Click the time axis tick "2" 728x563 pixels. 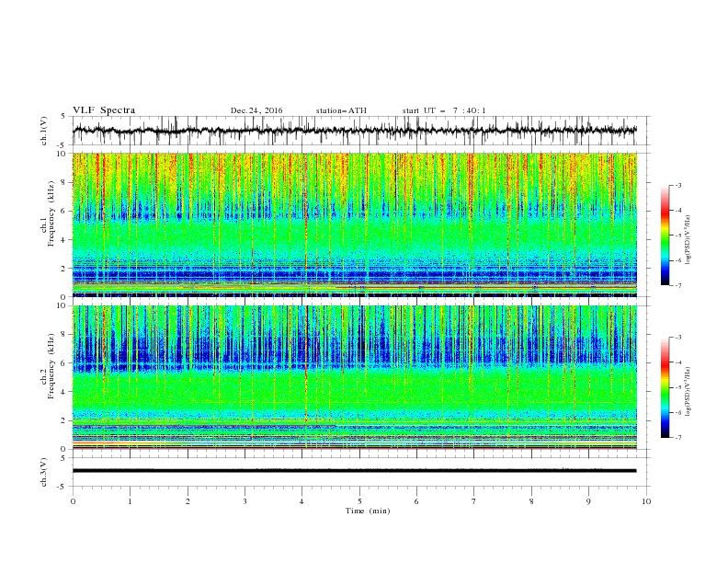coord(188,501)
